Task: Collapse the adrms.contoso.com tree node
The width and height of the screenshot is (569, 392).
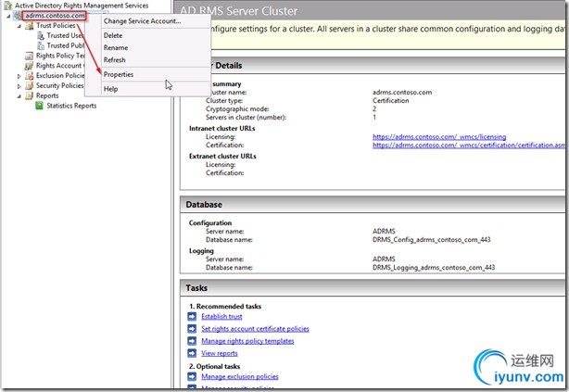Action: click(8, 16)
